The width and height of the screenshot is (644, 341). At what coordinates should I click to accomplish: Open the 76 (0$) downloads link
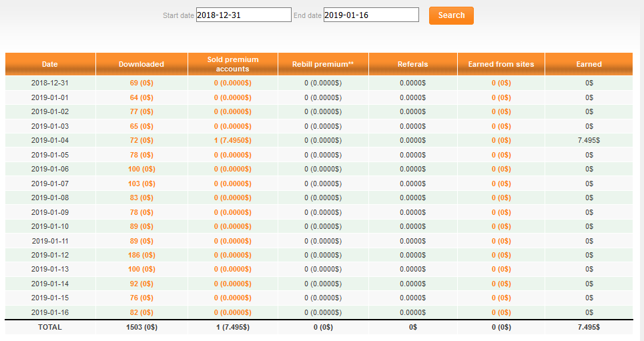141,298
